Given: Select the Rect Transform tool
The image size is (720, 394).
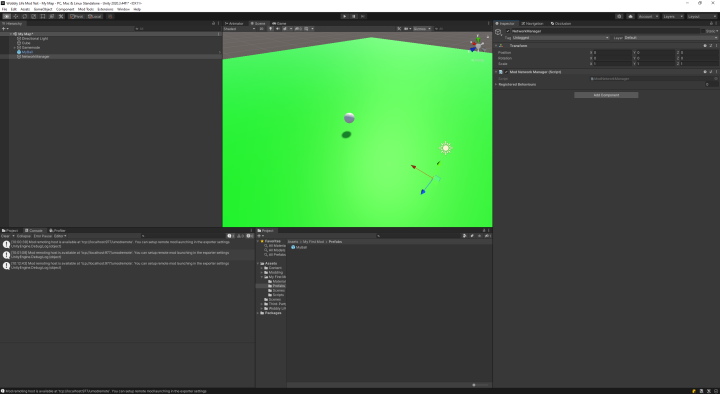Looking at the screenshot, I should click(x=43, y=16).
